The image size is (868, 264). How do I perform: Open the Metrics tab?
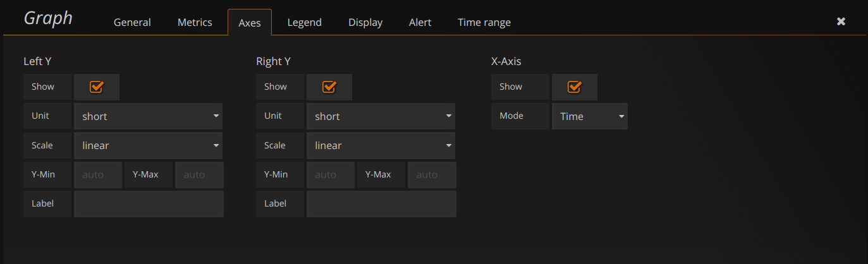click(x=195, y=22)
